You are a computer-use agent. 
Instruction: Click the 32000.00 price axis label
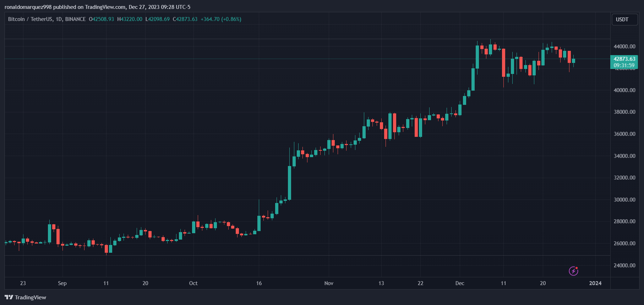coord(624,178)
